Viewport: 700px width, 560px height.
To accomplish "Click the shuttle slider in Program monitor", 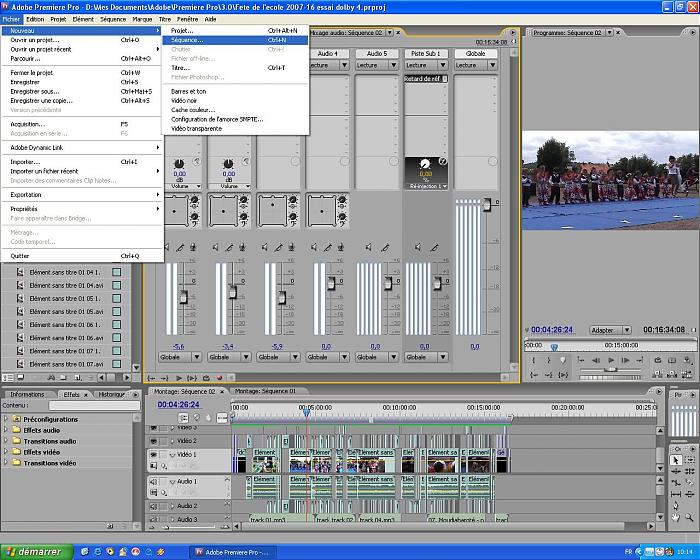I will [x=610, y=370].
